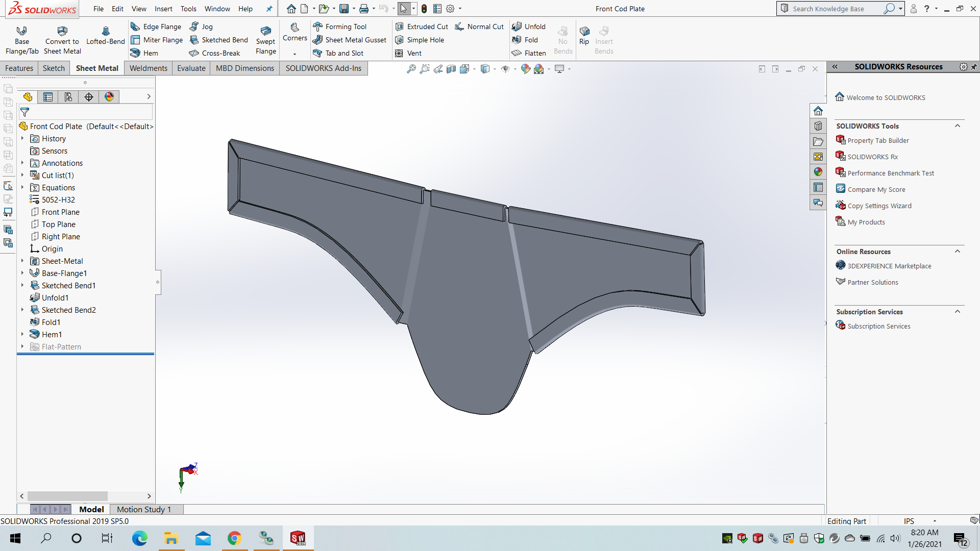This screenshot has width=980, height=551.
Task: Expand the Base-Flange1 feature
Action: tap(22, 273)
